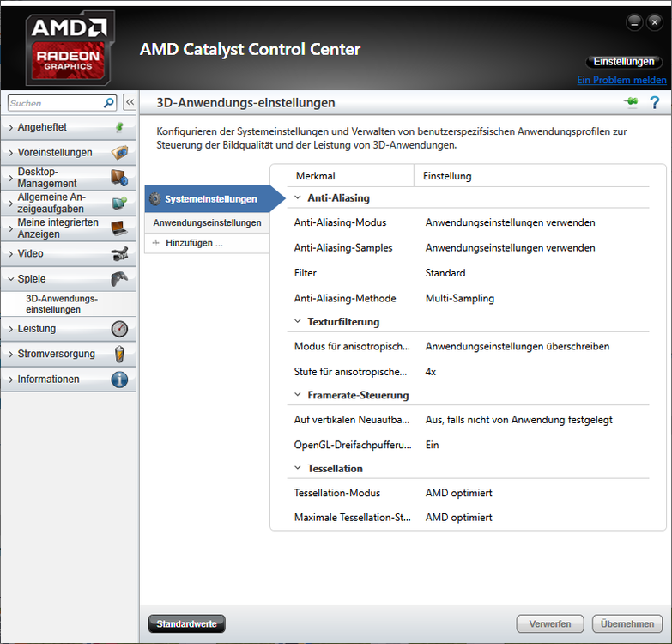Viewport: 672px width, 644px height.
Task: Click the Übernehmen button
Action: (627, 623)
